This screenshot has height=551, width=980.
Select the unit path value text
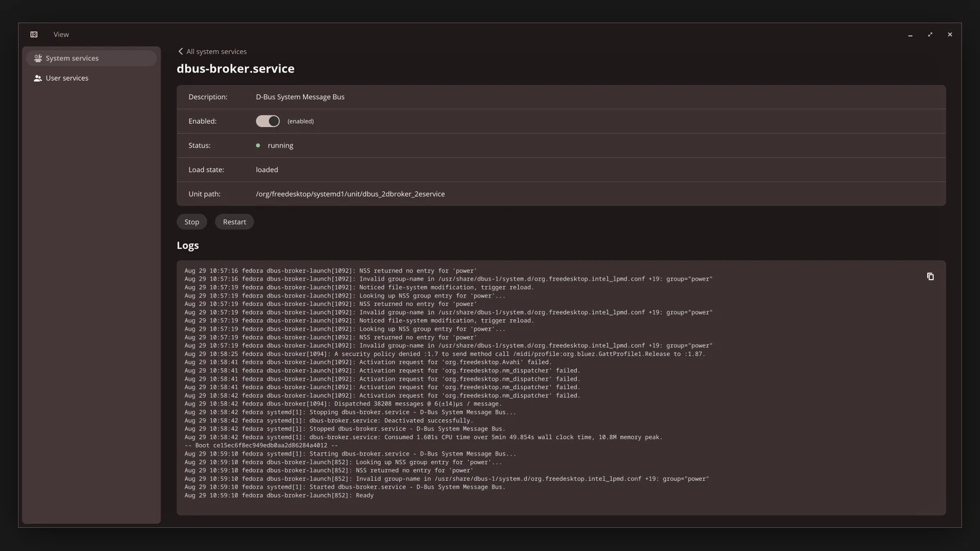[x=350, y=194]
